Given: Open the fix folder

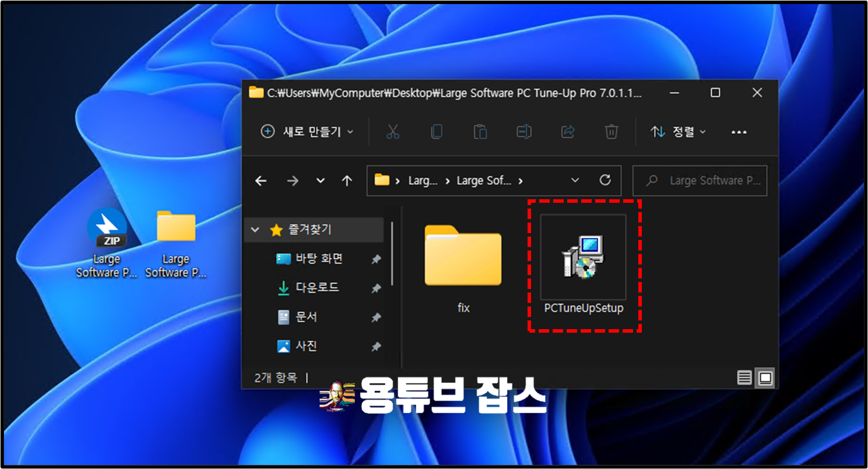Looking at the screenshot, I should point(463,268).
